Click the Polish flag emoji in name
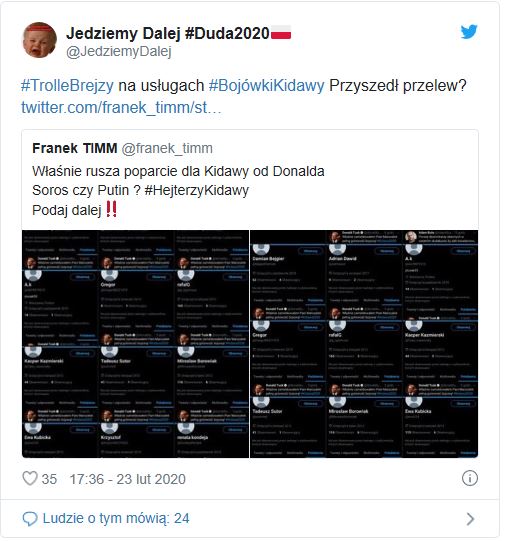Viewport: 506px width, 541px height. pos(281,33)
